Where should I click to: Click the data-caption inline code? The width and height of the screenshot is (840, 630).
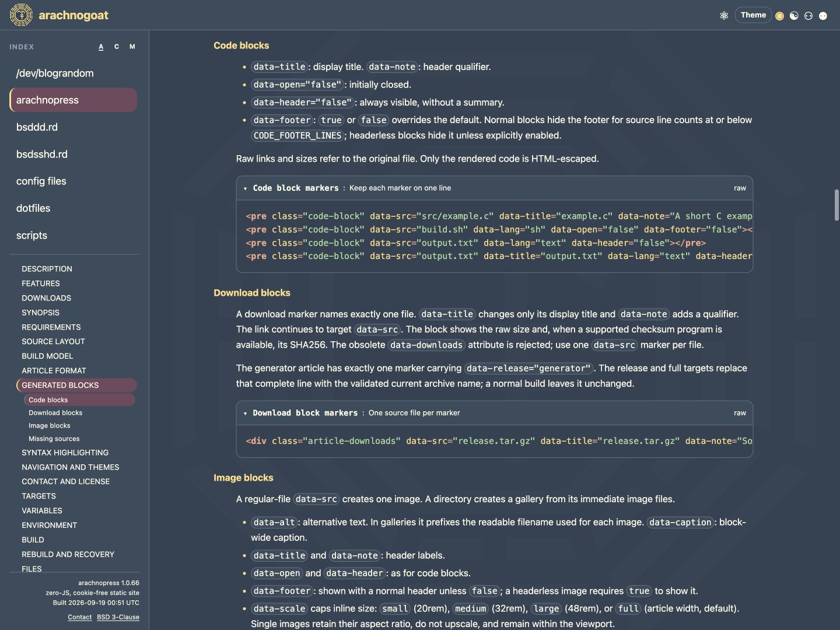[681, 522]
